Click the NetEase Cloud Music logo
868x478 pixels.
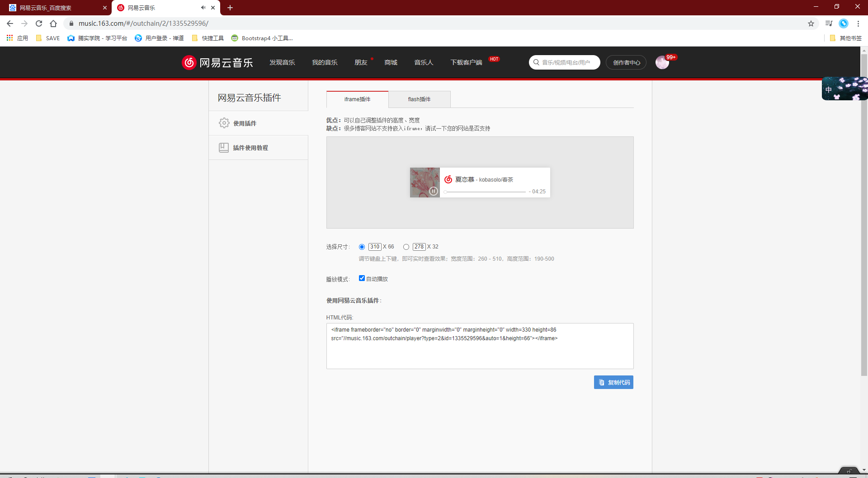coord(217,62)
